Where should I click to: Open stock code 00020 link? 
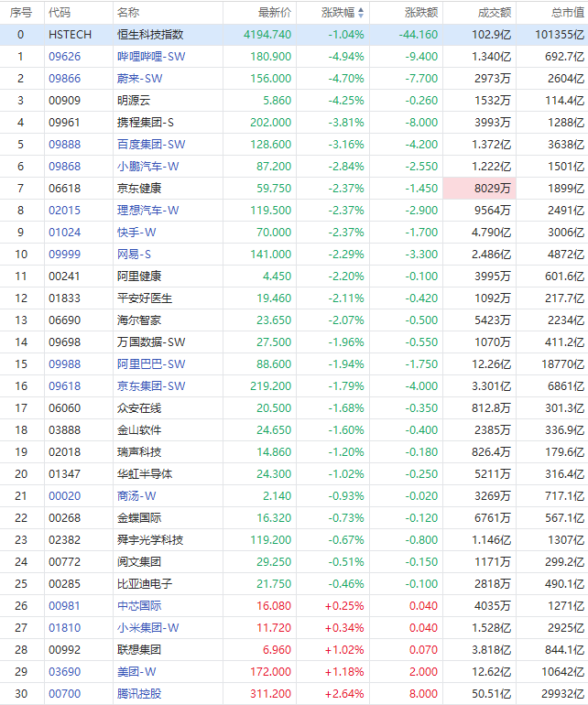click(x=65, y=496)
